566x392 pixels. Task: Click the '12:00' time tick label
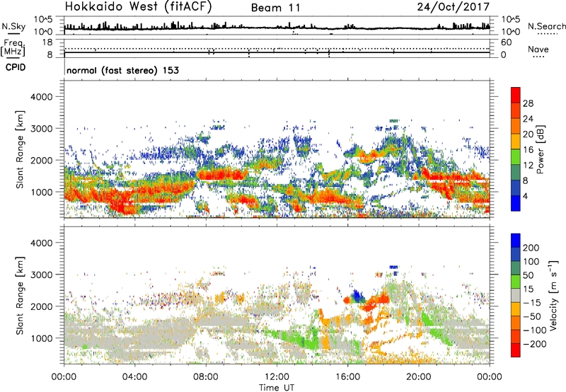click(x=277, y=377)
